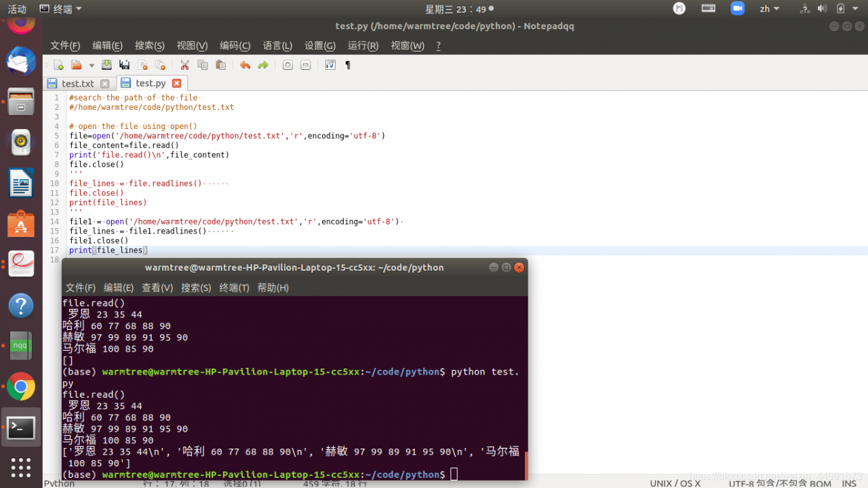Toggle the show all characters pilcrow icon
This screenshot has width=868, height=488.
[348, 65]
